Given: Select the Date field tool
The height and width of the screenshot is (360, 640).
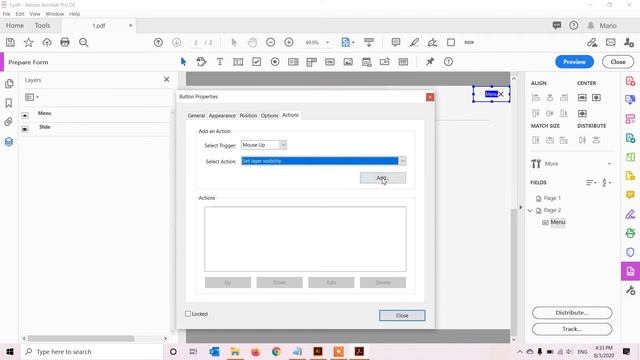Looking at the screenshot, I should 367,62.
